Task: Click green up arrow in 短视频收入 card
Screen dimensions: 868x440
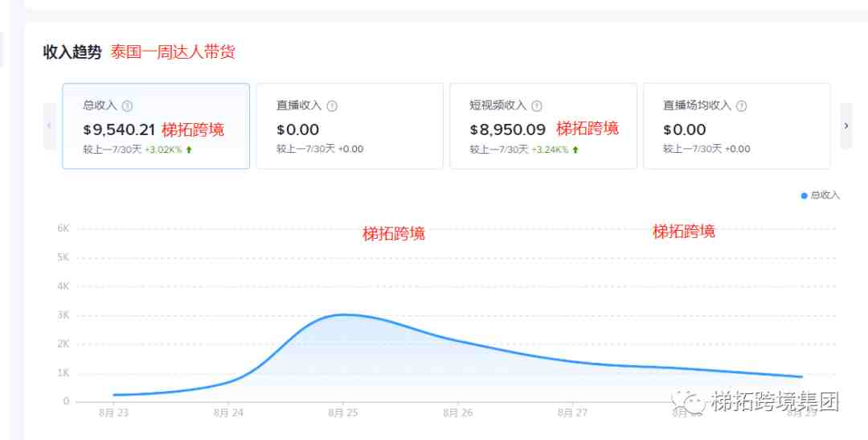Action: click(x=575, y=150)
